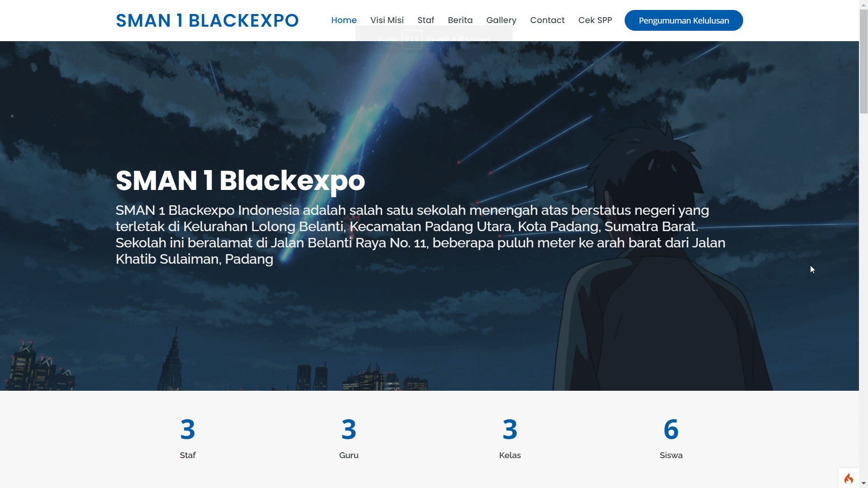Click the Guru counter number

click(349, 429)
